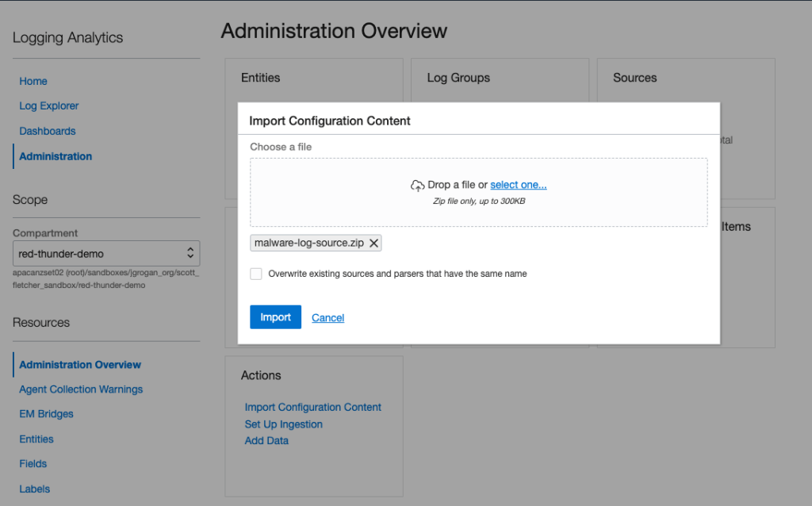Select Labels in Resources list
This screenshot has height=506, width=812.
(34, 489)
